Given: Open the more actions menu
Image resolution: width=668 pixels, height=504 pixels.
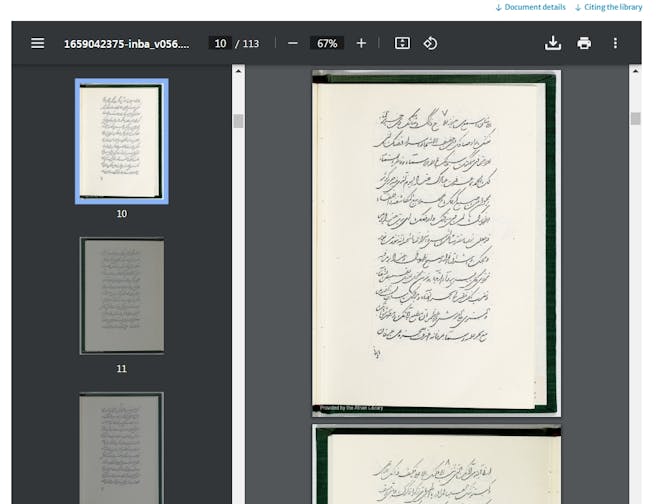Looking at the screenshot, I should click(615, 43).
